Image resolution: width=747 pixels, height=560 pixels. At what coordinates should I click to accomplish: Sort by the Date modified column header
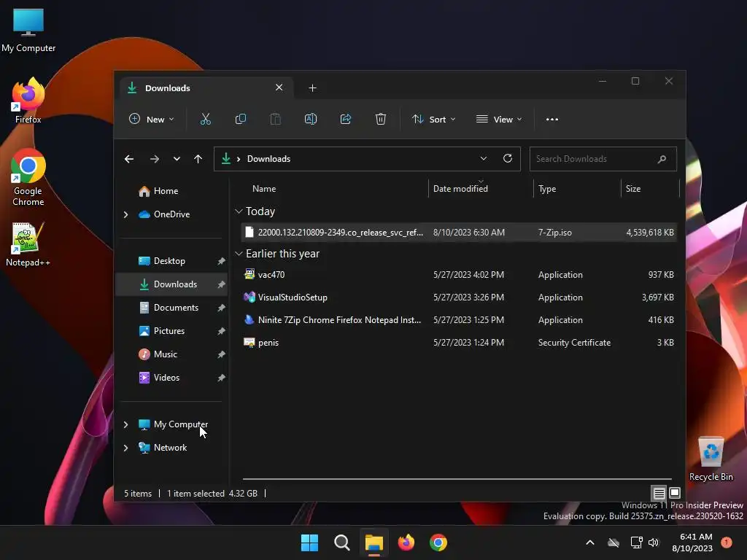tap(480, 189)
